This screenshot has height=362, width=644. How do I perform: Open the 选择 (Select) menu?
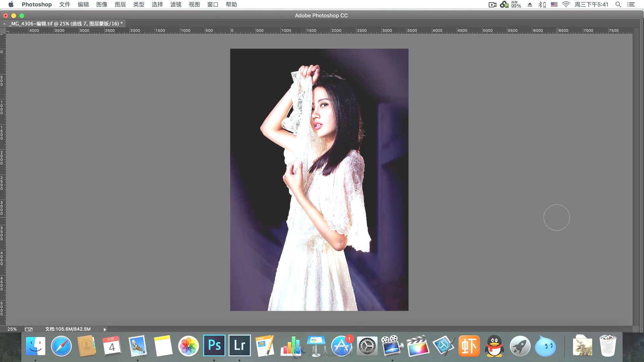157,4
